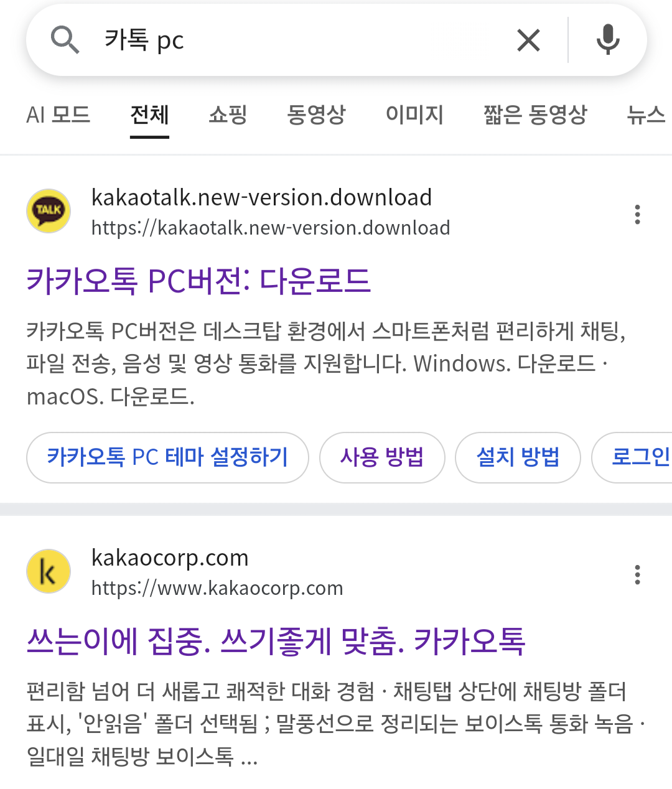This screenshot has height=789, width=672.
Task: Tap the search magnifier icon
Action: 65,40
